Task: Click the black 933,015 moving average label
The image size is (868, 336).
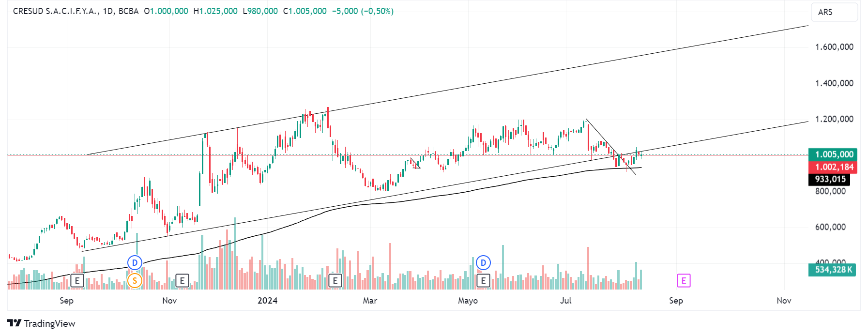Action: coord(829,179)
